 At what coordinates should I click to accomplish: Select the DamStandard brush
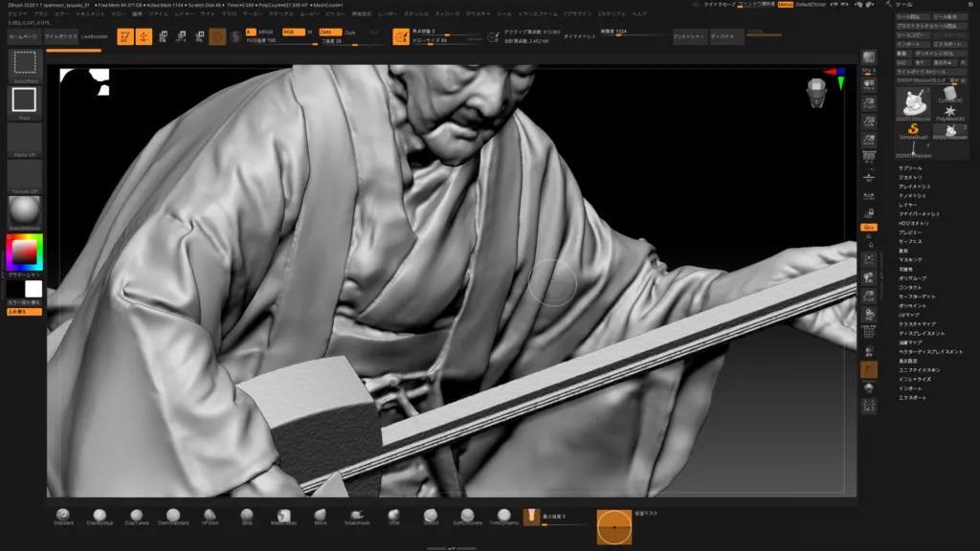[x=173, y=517]
